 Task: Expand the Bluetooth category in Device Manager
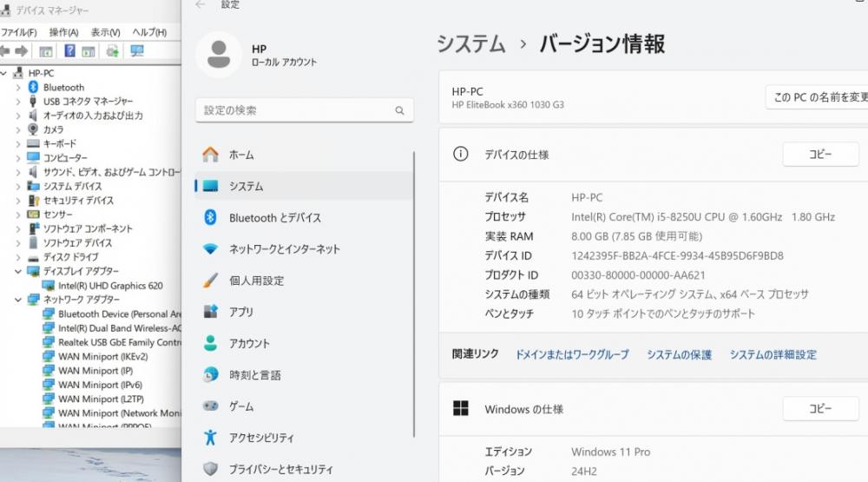tap(18, 88)
